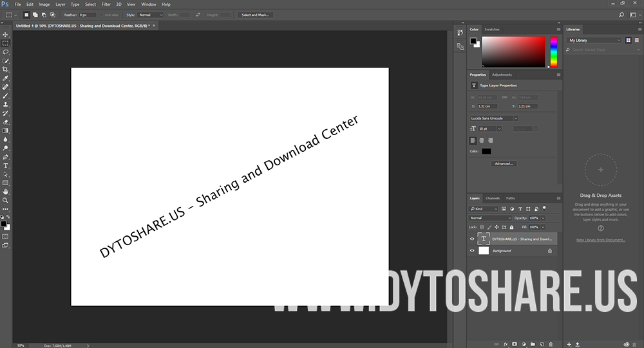Select the Zoom tool
The width and height of the screenshot is (644, 348).
pos(6,200)
